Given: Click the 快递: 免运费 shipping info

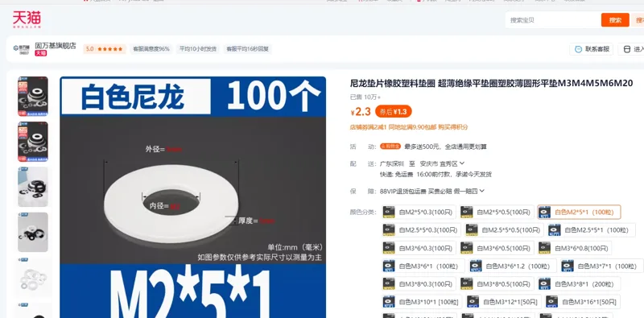Looking at the screenshot, I should point(396,174).
